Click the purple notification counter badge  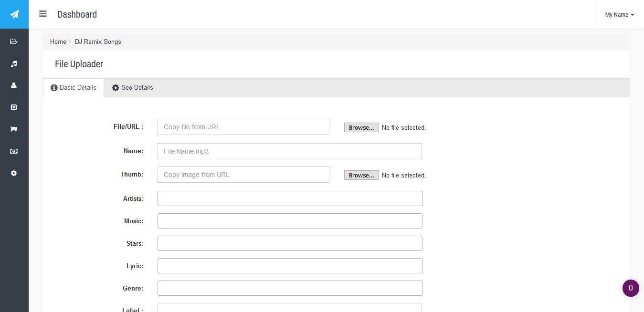tap(631, 288)
